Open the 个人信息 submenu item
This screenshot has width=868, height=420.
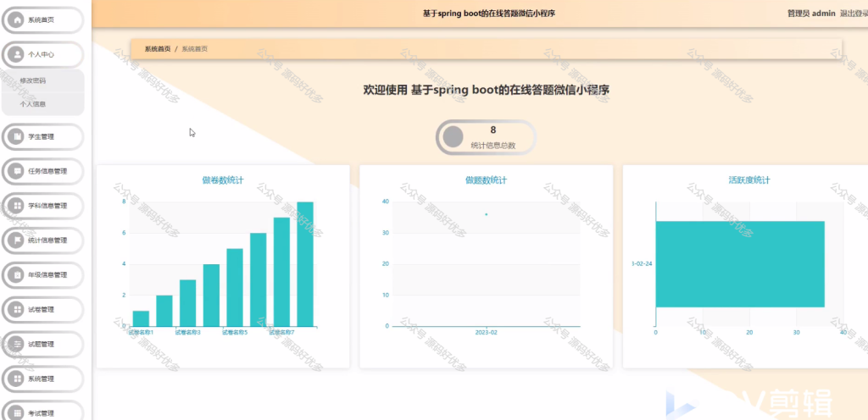(33, 104)
